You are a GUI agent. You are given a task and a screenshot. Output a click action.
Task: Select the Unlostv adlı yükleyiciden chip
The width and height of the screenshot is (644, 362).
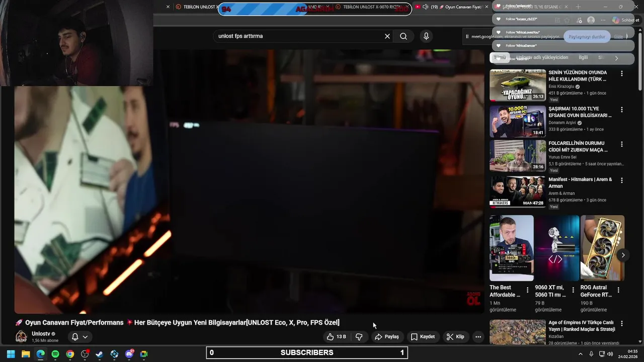542,58
